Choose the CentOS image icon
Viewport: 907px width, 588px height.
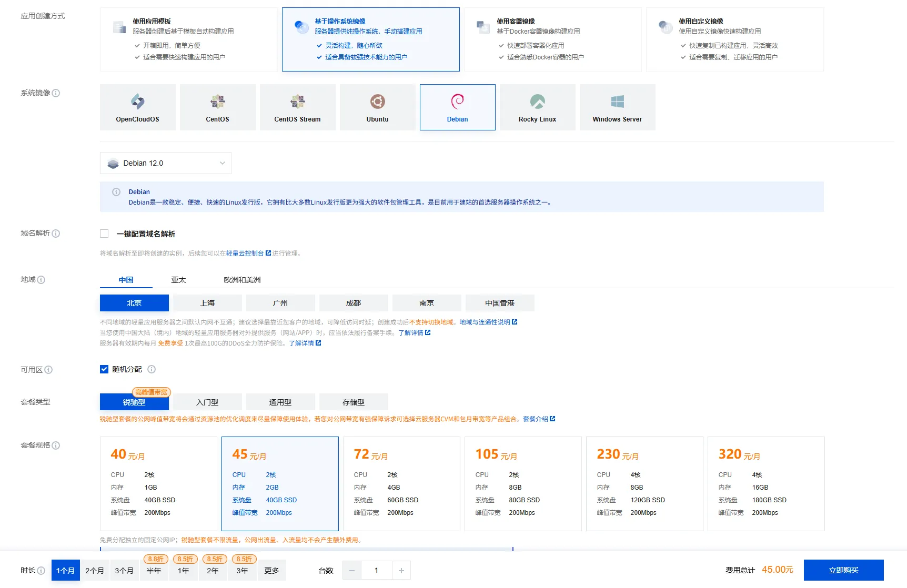point(217,102)
